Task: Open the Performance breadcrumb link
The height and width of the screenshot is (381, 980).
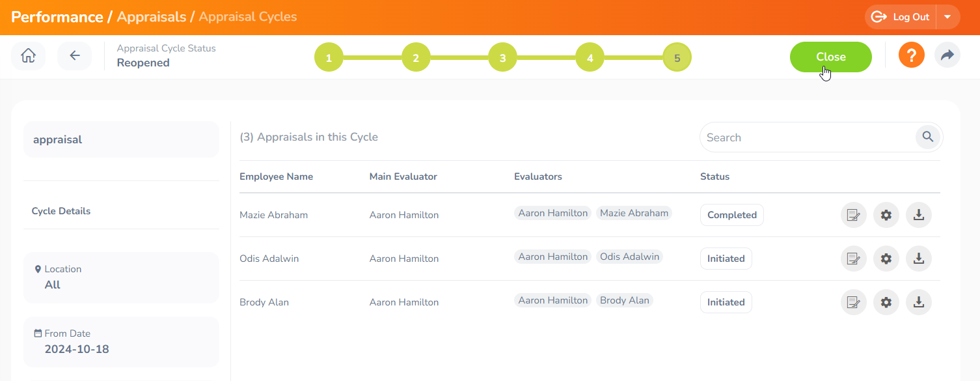Action: (x=57, y=17)
